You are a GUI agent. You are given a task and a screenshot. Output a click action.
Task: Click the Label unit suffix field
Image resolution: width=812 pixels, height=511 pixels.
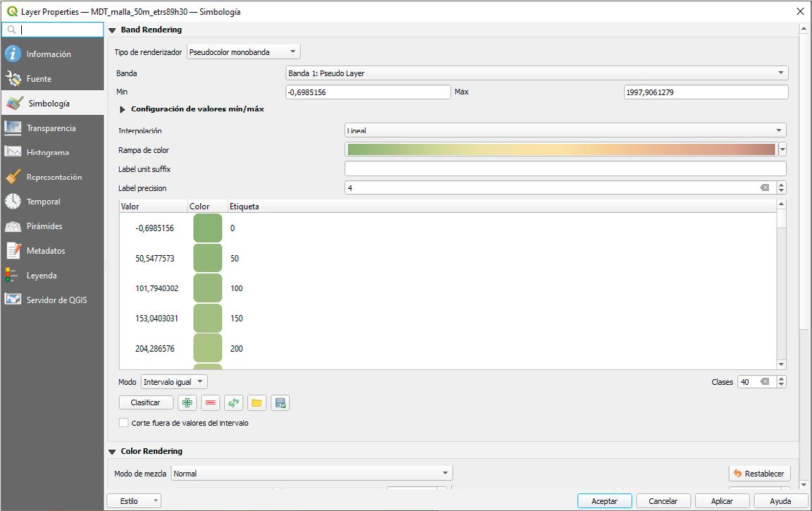coord(565,168)
